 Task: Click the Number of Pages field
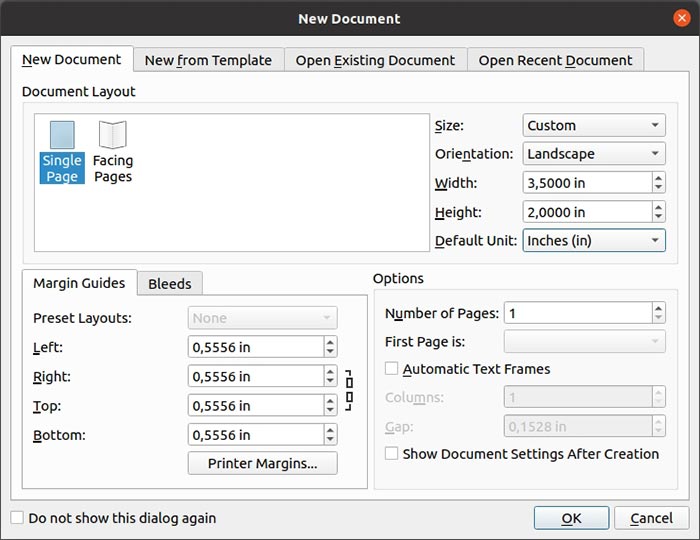click(578, 313)
